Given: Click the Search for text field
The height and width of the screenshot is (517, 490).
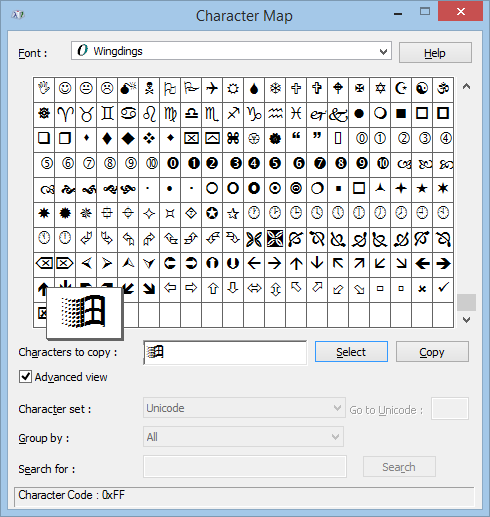Looking at the screenshot, I should pyautogui.click(x=245, y=467).
